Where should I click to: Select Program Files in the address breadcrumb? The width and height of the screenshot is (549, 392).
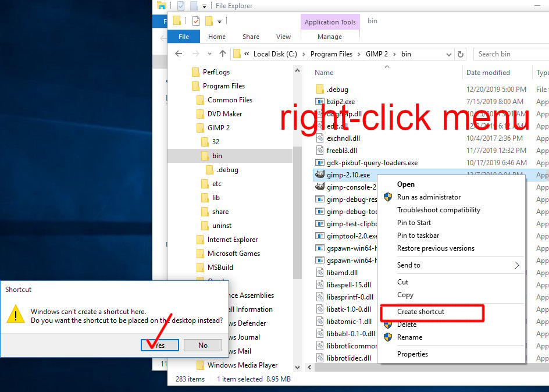tap(331, 54)
